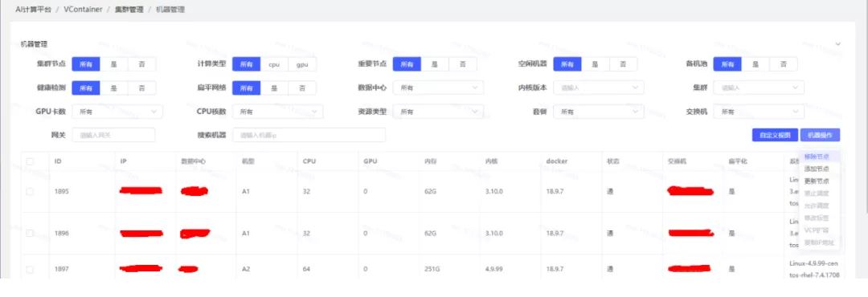Expand the 资源类型 dropdown
868x297 pixels.
[x=439, y=112]
